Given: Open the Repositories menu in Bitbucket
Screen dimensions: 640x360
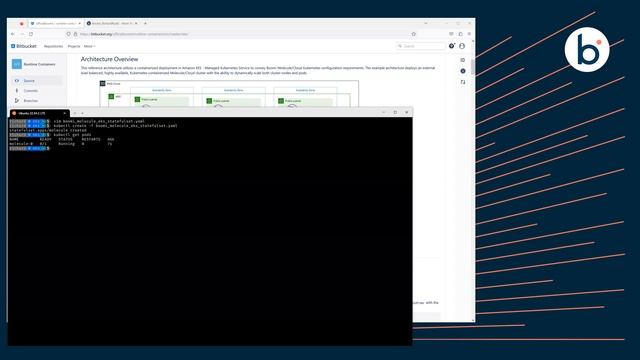Looking at the screenshot, I should [53, 46].
